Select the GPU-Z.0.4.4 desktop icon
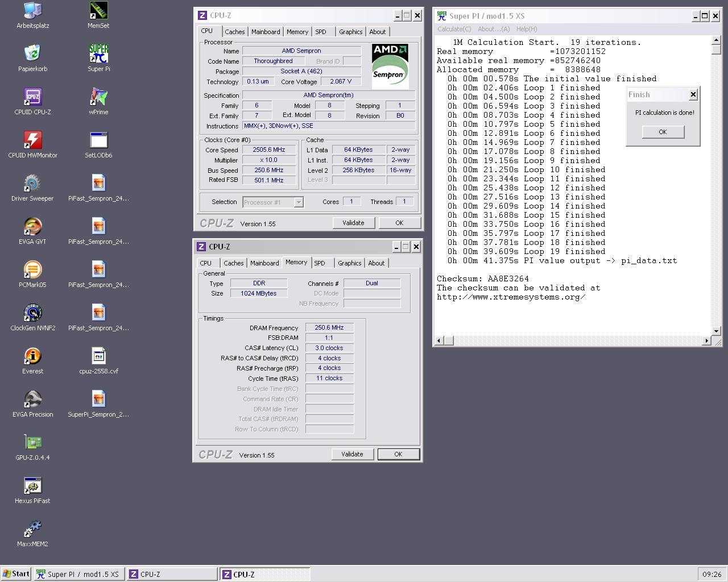 (x=32, y=447)
